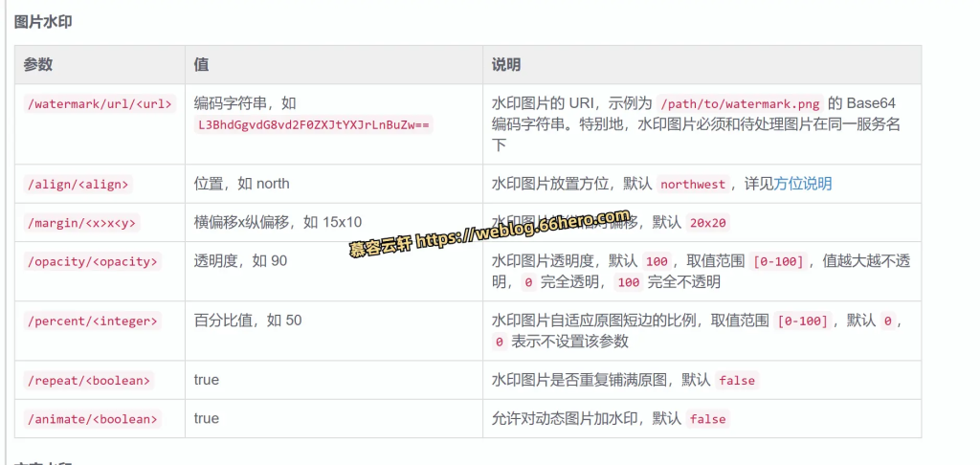Click the /path/to/watermark.png example code
The height and width of the screenshot is (465, 980).
[x=739, y=103]
